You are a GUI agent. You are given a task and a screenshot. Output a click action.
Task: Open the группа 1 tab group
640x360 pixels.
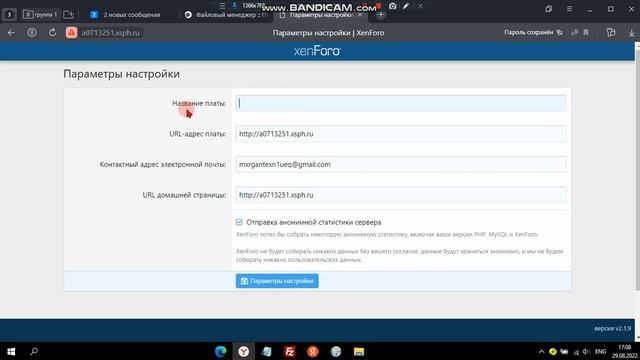(40, 15)
